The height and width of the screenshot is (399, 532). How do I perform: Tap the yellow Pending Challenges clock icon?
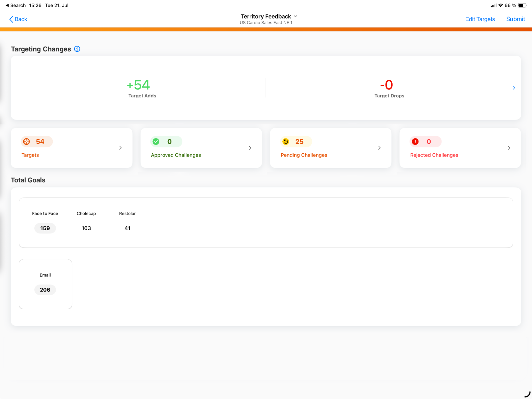[286, 142]
